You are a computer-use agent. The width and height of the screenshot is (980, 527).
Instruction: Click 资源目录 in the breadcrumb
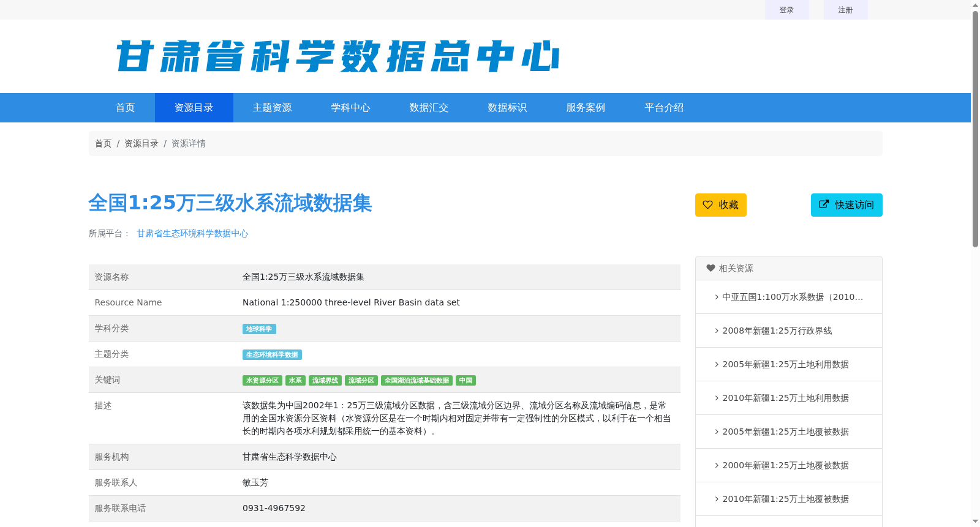[141, 144]
